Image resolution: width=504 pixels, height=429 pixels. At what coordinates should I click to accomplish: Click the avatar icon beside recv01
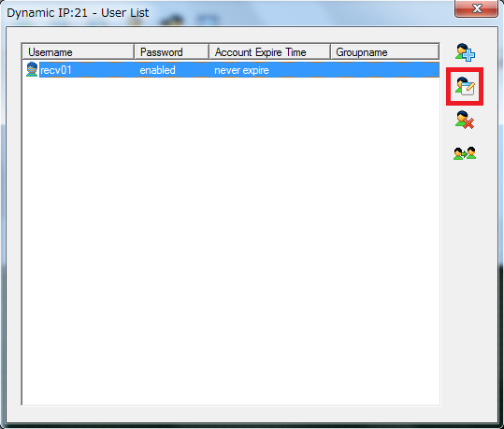pos(32,69)
